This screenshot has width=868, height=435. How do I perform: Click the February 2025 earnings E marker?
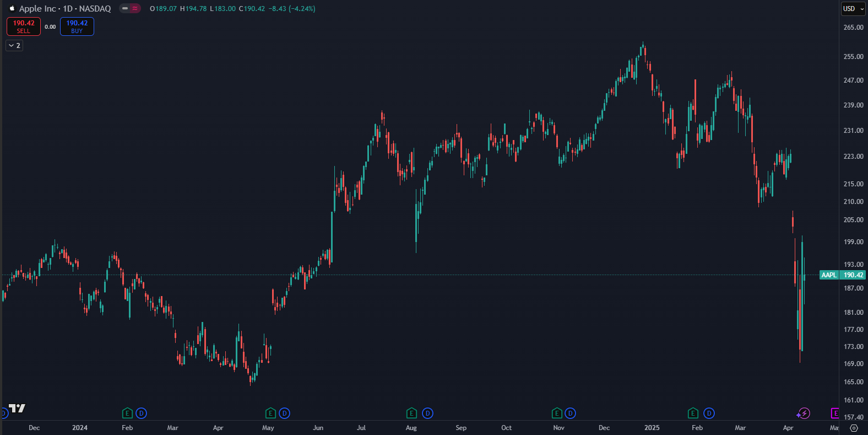tap(693, 413)
